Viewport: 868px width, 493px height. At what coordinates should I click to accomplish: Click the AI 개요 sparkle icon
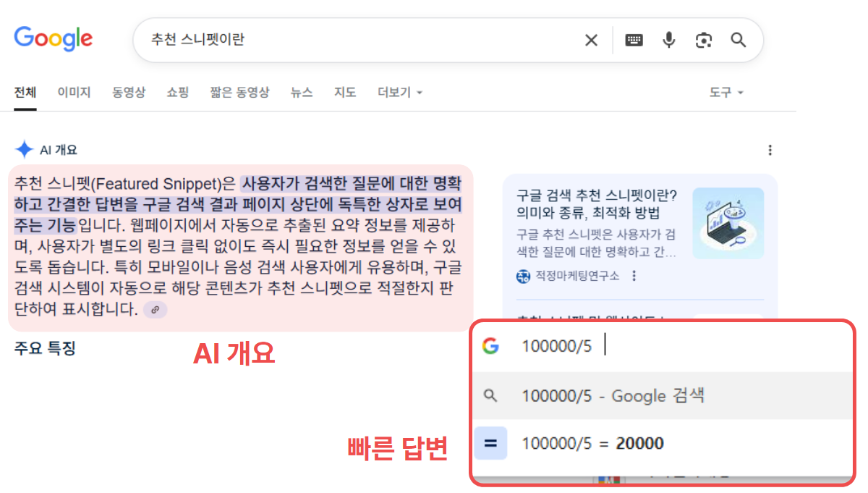click(24, 150)
